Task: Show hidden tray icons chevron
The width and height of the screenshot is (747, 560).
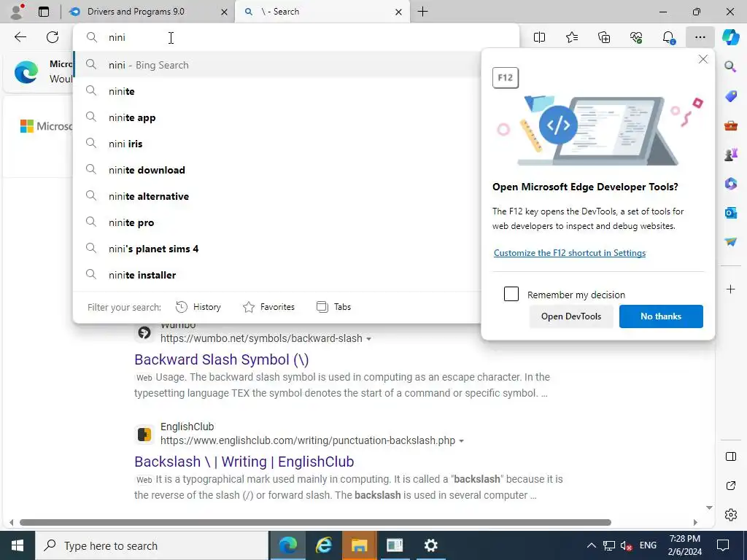Action: pos(591,545)
